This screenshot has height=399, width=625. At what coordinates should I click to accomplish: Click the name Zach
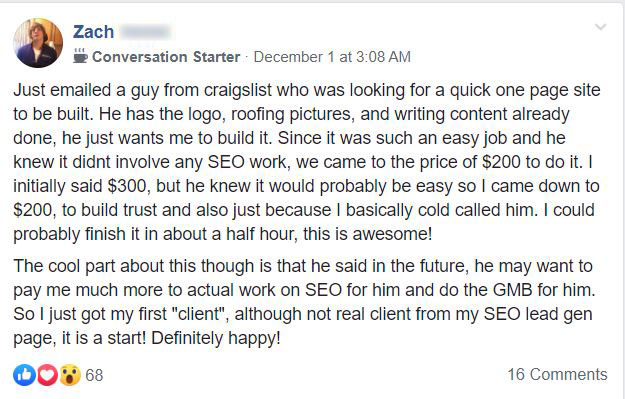[94, 32]
